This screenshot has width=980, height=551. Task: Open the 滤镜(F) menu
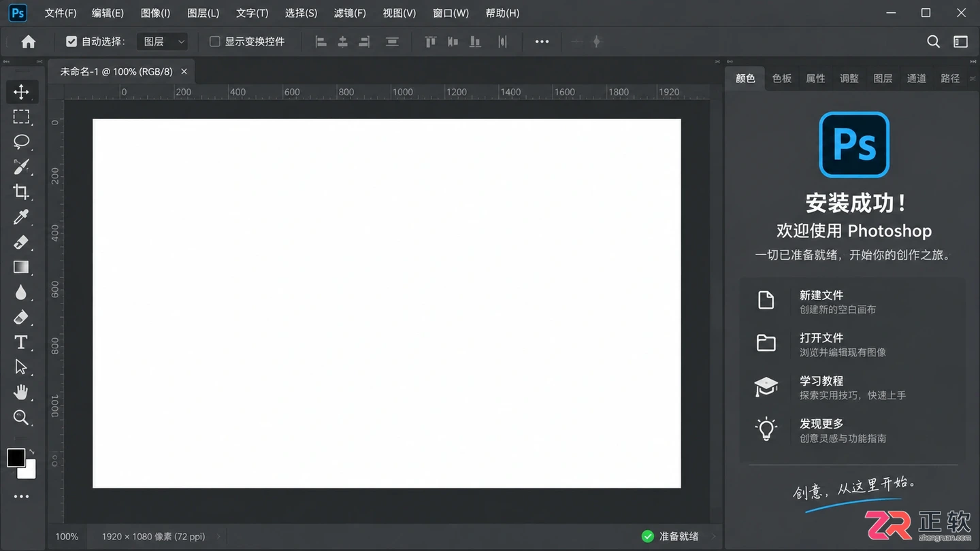point(350,13)
